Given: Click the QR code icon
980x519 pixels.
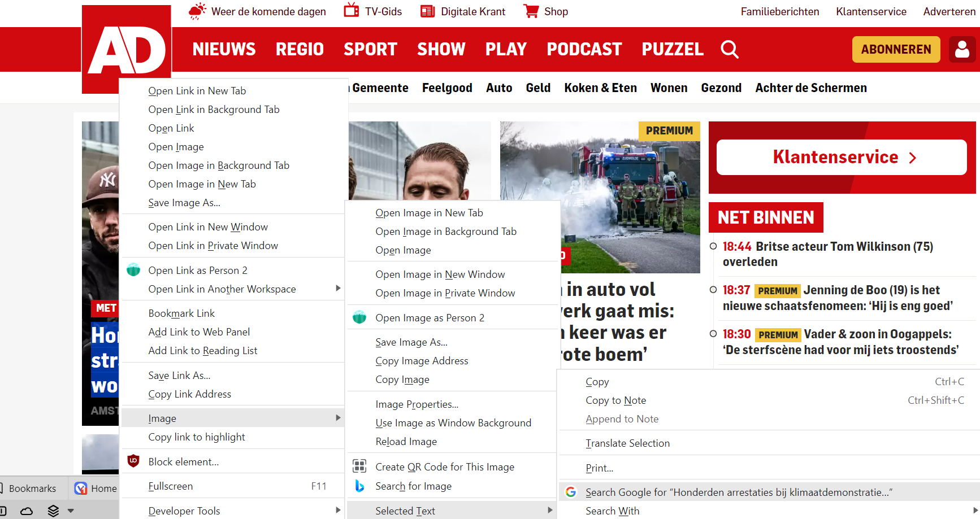Looking at the screenshot, I should click(359, 466).
